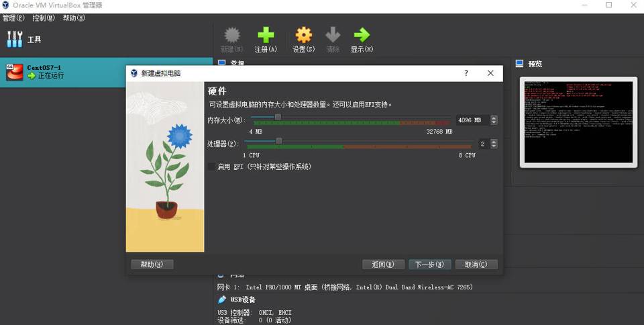Click the VM preview thumbnail
Image resolution: width=644 pixels, height=325 pixels.
(x=578, y=122)
